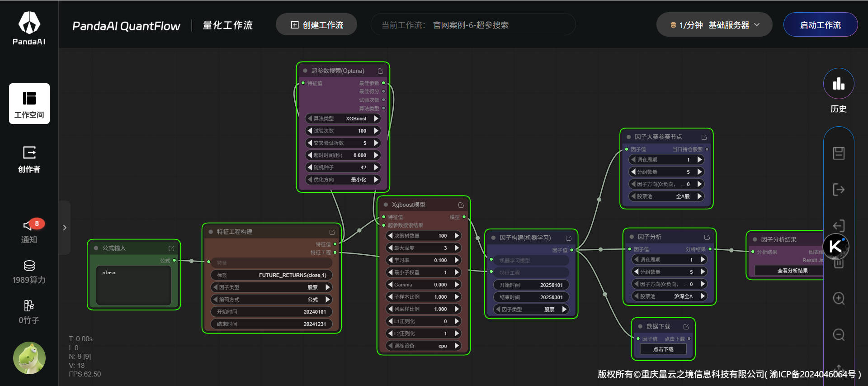Click right arrow of 算法类型 XGBoost selector
This screenshot has height=386, width=868.
(x=376, y=119)
